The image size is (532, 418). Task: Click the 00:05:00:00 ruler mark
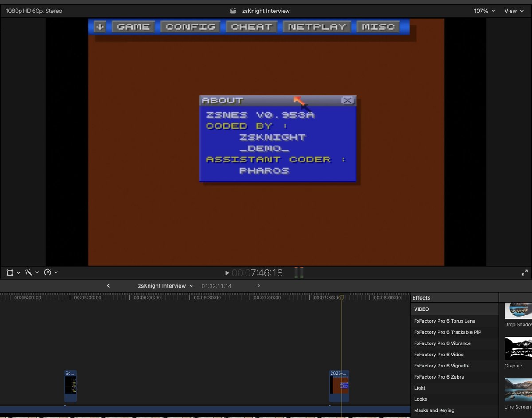pos(27,298)
